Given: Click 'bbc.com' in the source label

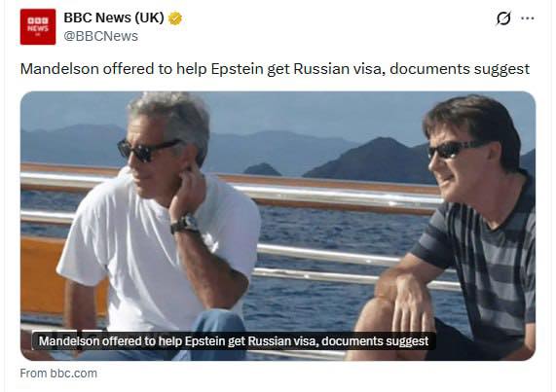Looking at the screenshot, I should tap(73, 374).
